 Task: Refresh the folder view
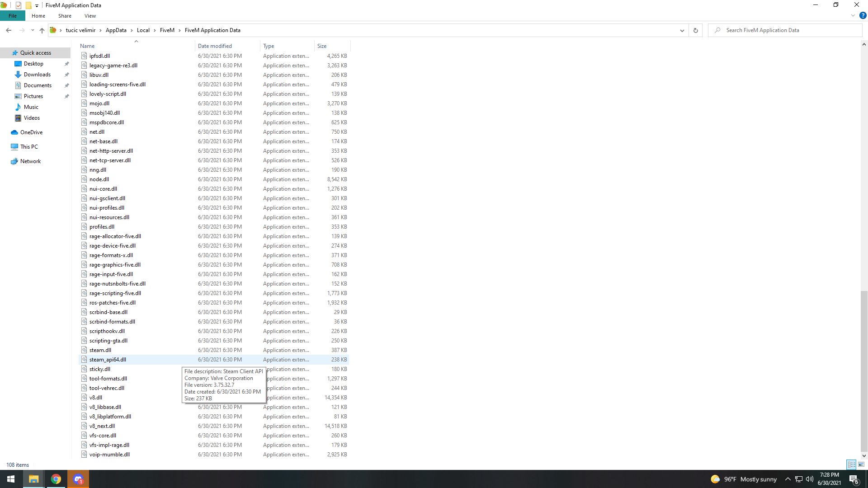click(695, 30)
